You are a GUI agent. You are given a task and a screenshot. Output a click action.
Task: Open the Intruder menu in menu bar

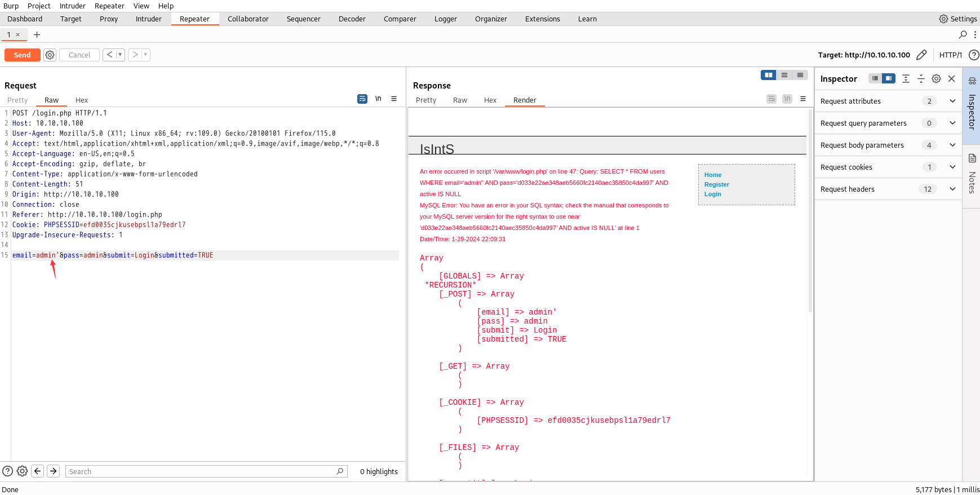click(73, 6)
